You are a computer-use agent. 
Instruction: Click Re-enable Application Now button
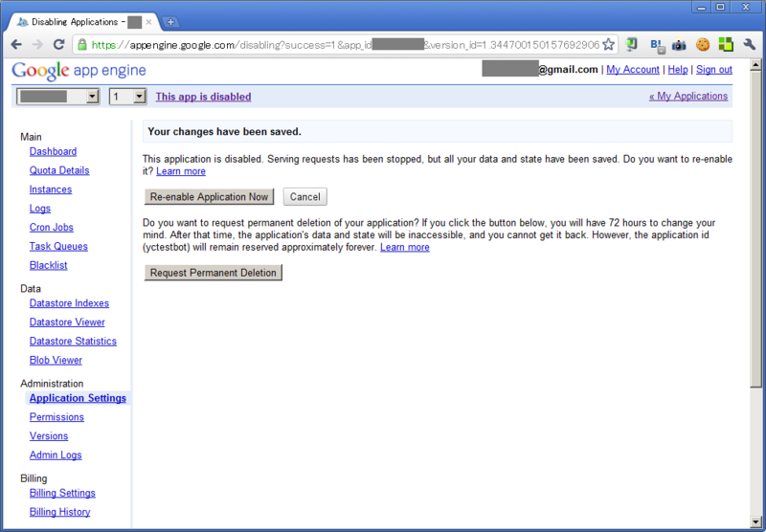[x=209, y=197]
